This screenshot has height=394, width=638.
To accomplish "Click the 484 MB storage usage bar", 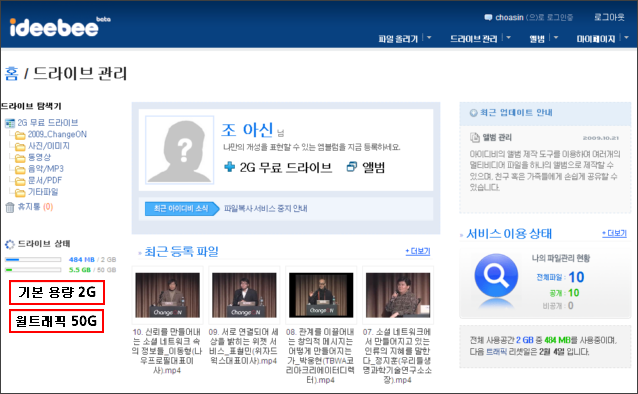I will 33,259.
